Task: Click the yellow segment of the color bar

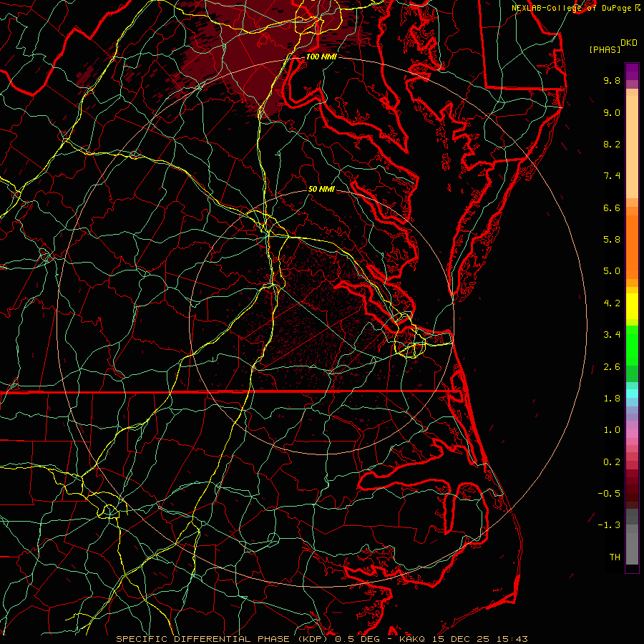Action: pyautogui.click(x=632, y=306)
